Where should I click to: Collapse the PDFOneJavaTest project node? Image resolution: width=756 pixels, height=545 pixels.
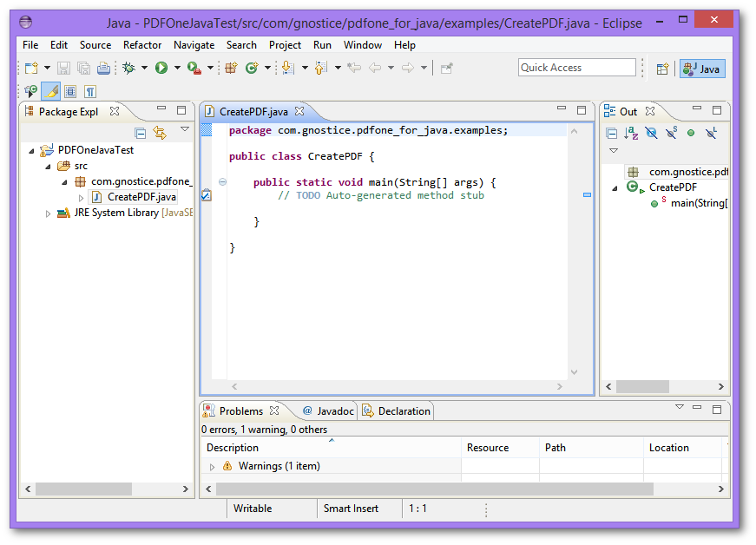point(32,151)
